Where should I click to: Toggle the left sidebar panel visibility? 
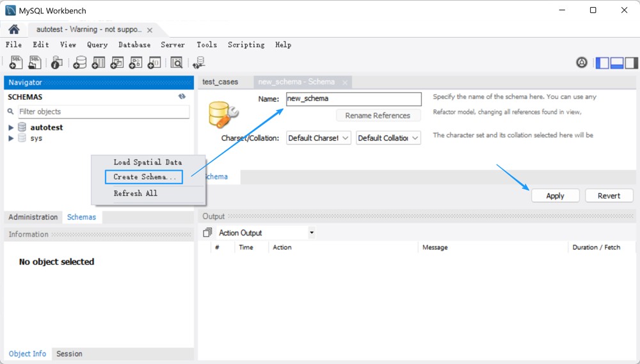click(x=602, y=63)
